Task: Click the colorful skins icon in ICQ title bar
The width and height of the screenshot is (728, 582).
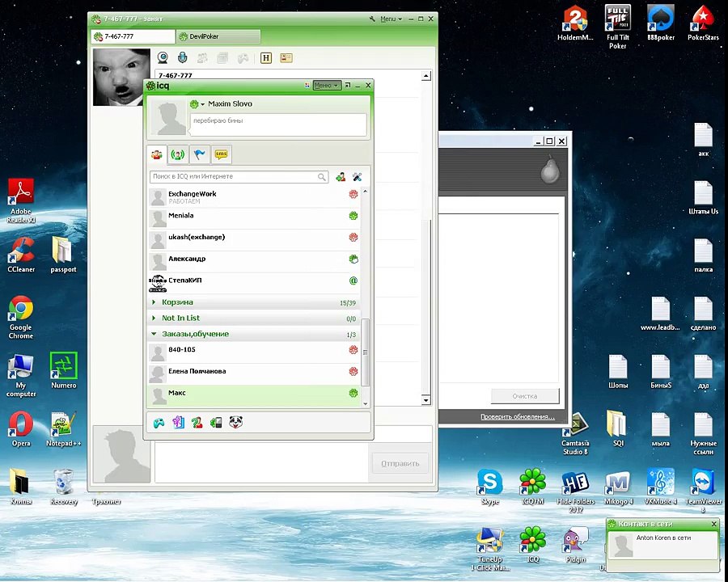Action: [x=307, y=86]
